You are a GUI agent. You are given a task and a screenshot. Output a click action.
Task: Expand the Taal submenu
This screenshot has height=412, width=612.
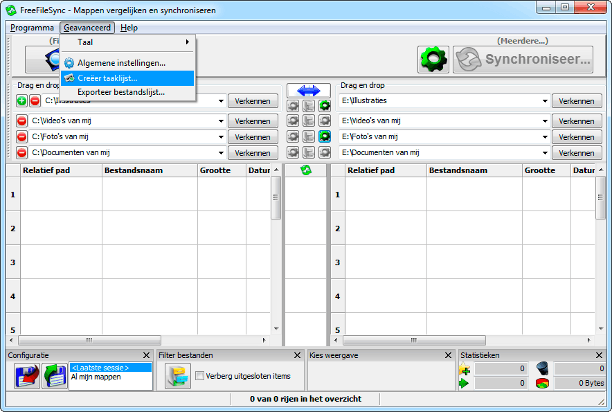(128, 42)
